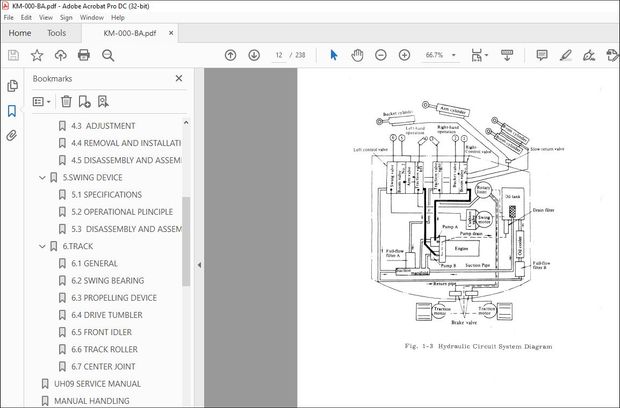This screenshot has width=620, height=408.
Task: Select the highlighter pen tool
Action: pos(565,55)
